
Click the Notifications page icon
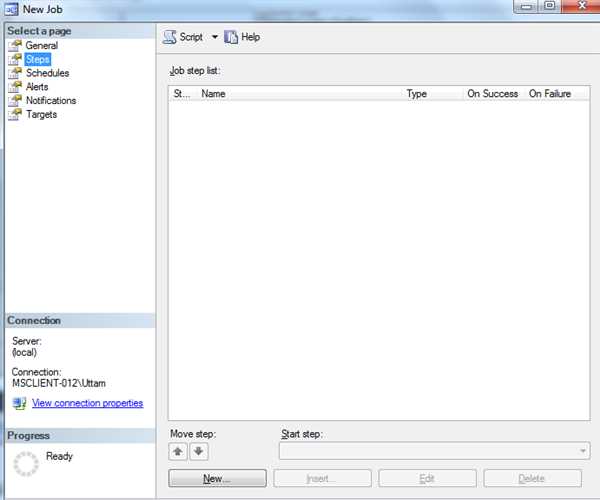click(15, 101)
